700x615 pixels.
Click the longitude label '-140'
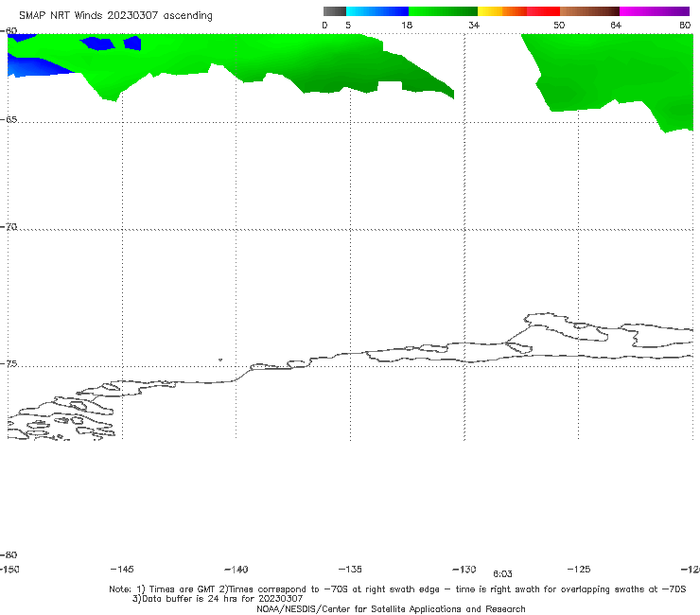point(236,570)
